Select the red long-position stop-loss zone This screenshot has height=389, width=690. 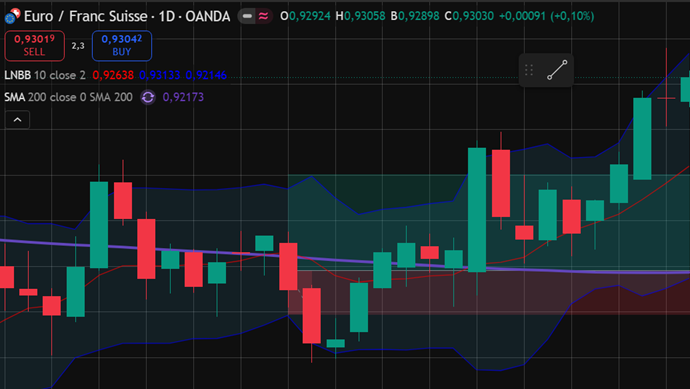point(488,292)
